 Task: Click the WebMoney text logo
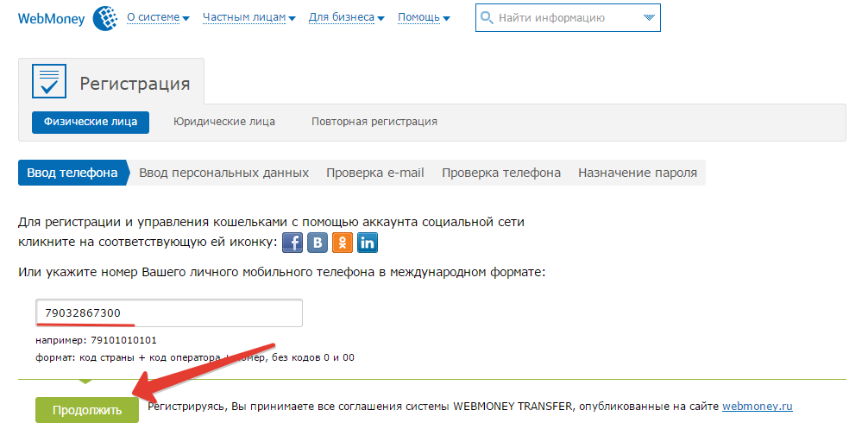(51, 19)
